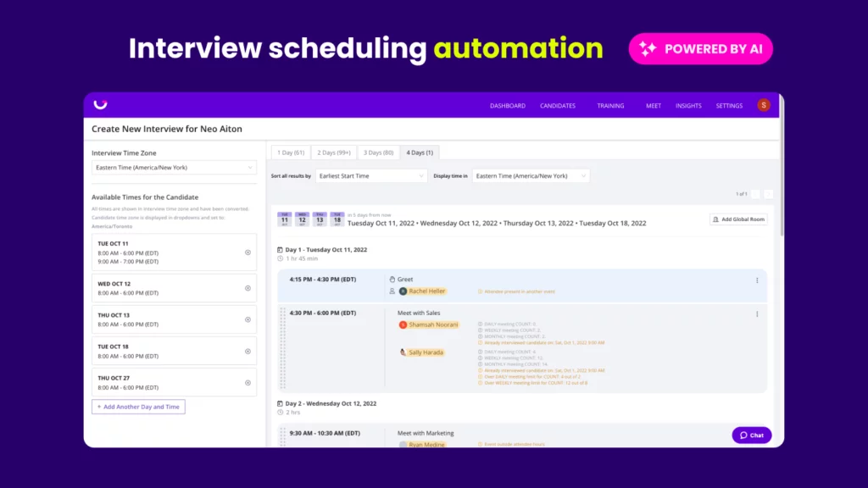This screenshot has height=488, width=868.
Task: Click the clock icon beside 1 hr 45 min
Action: (280, 258)
